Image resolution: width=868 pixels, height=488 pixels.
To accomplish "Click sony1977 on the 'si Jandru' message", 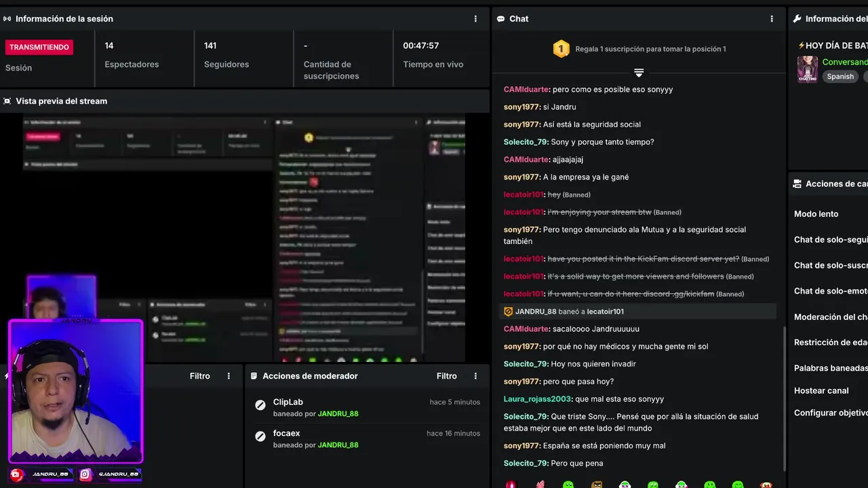I will click(x=521, y=107).
